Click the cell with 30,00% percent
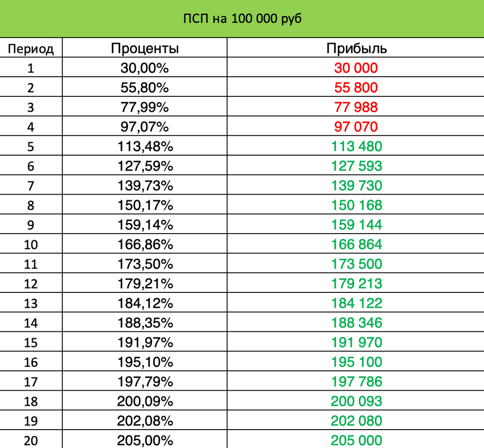This screenshot has height=448, width=484. (x=145, y=68)
